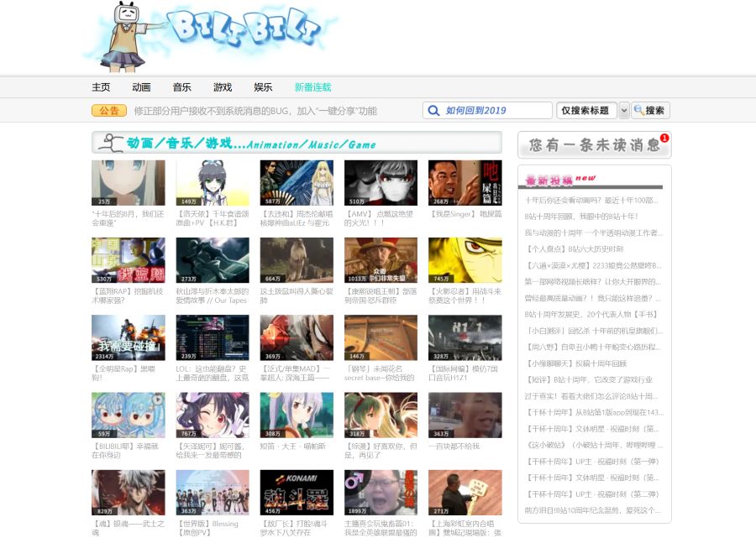Click the BiliBili mascot logo
This screenshot has width=756, height=538.
(x=206, y=35)
